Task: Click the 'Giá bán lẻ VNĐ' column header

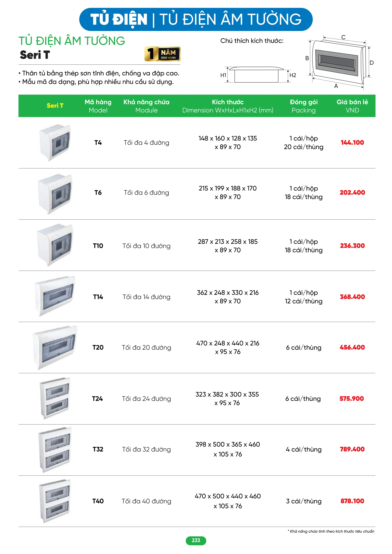Action: pos(352,106)
